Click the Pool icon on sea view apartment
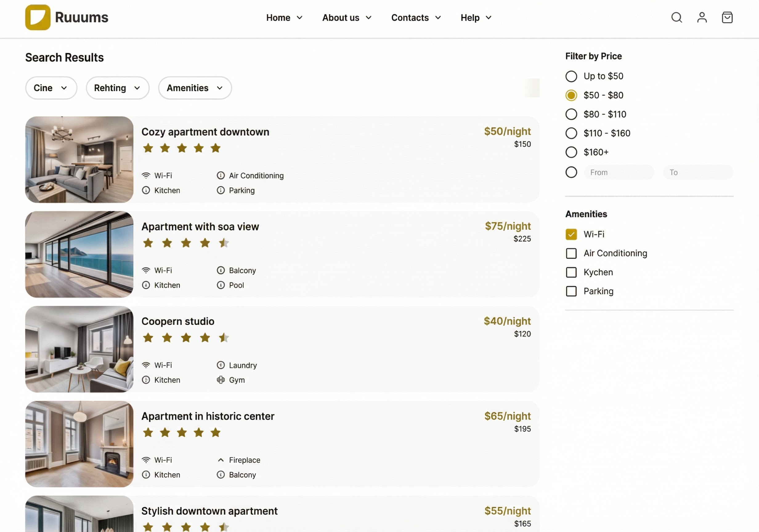Viewport: 759px width, 532px height. coord(221,285)
